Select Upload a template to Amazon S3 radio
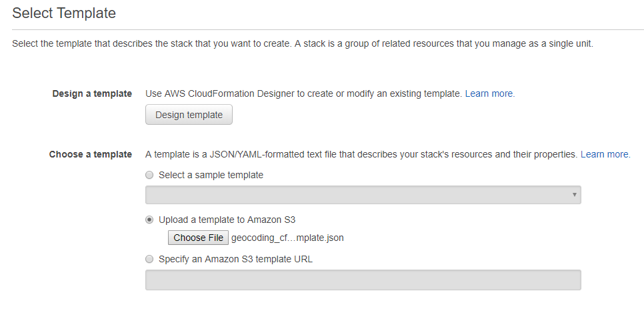Viewport: 644px width, 309px height. click(149, 220)
